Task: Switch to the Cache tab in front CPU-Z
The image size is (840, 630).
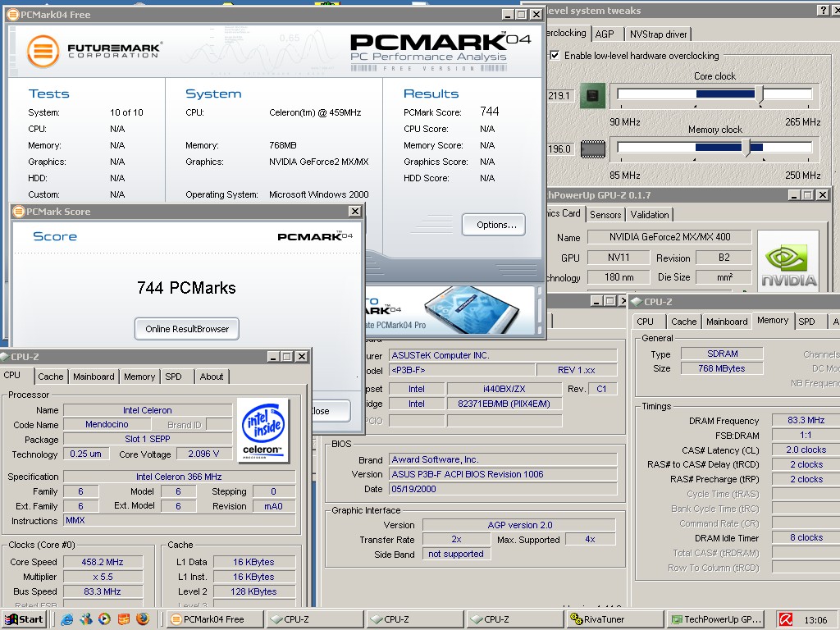Action: 51,377
